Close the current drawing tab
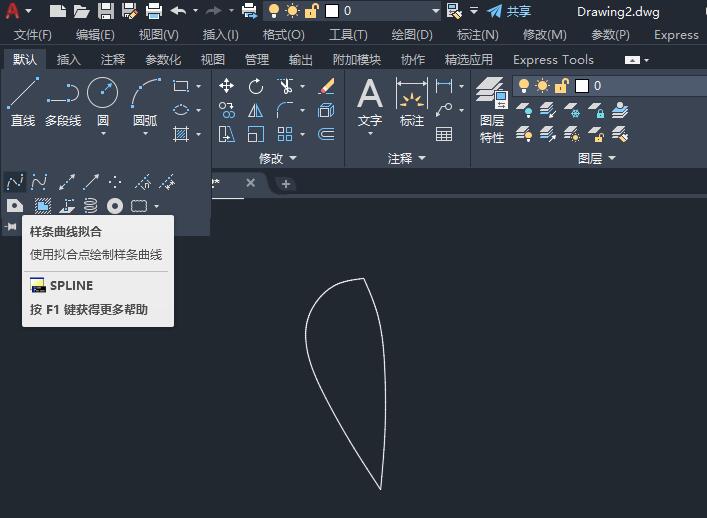This screenshot has height=518, width=707. pos(251,183)
